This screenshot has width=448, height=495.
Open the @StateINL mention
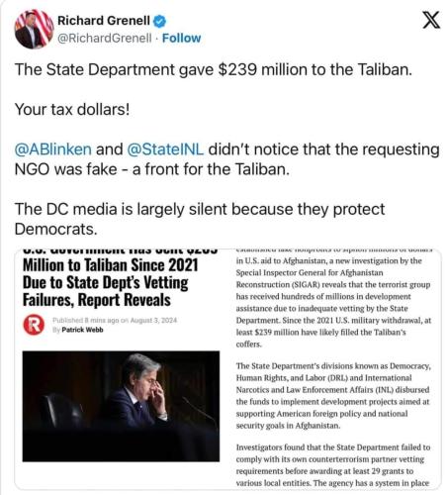click(x=165, y=149)
